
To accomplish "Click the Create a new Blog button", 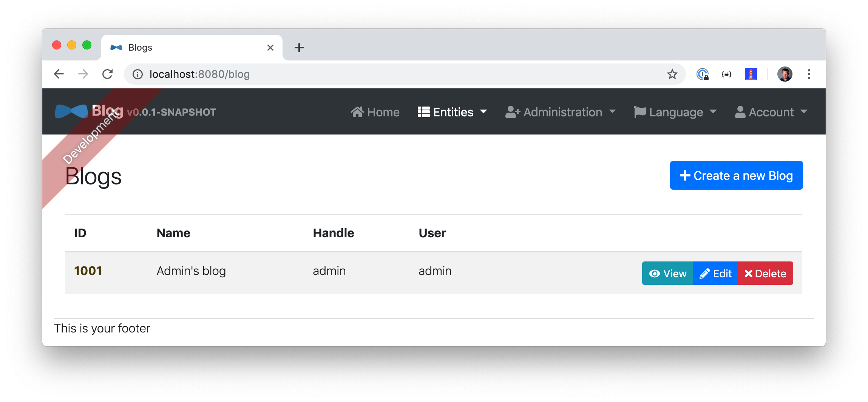I will [736, 175].
